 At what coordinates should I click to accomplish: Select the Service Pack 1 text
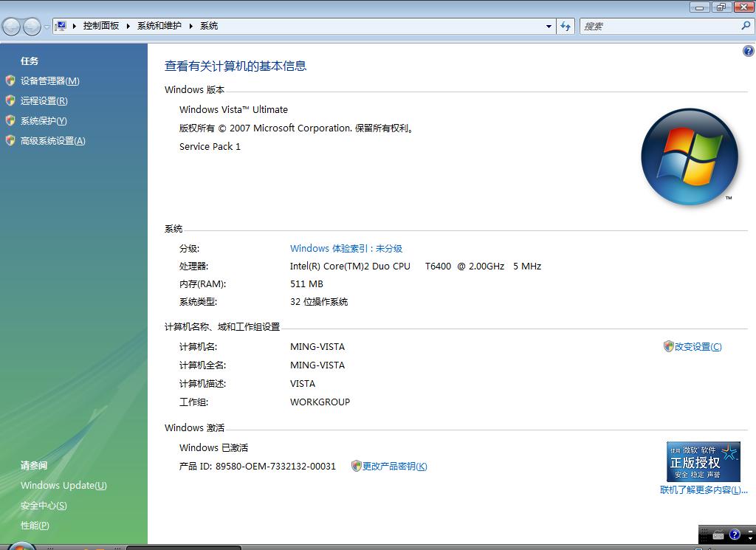(x=210, y=146)
